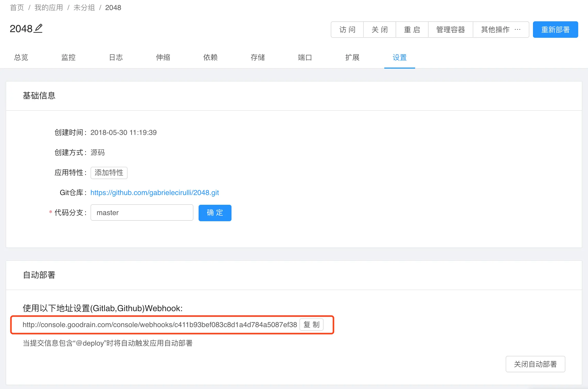Click 添加特性 to add a feature
Screen dimensions: 588x389
tap(109, 173)
